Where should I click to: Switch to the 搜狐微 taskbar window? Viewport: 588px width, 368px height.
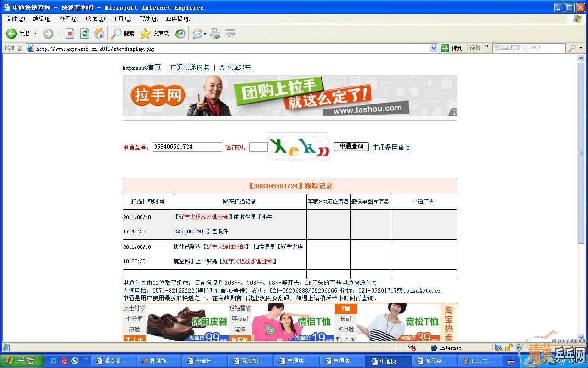click(x=158, y=361)
